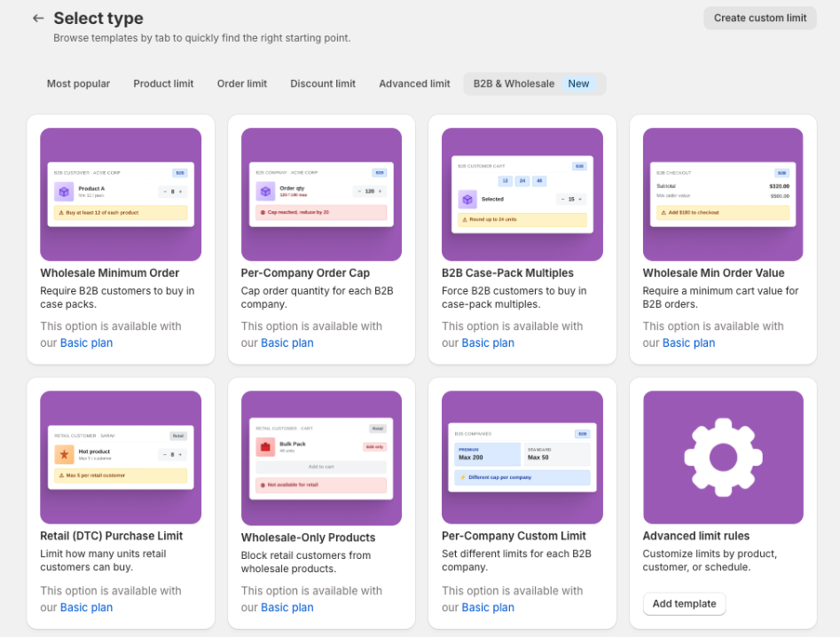
Task: Click the Wholesale Minimum Order title
Action: 110,272
